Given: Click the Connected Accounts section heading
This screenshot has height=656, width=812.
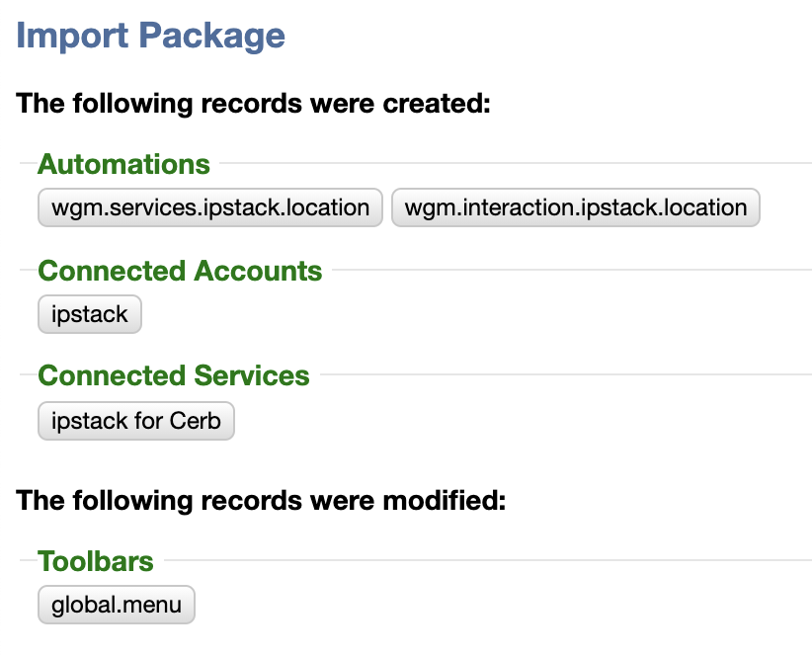Looking at the screenshot, I should [x=180, y=271].
